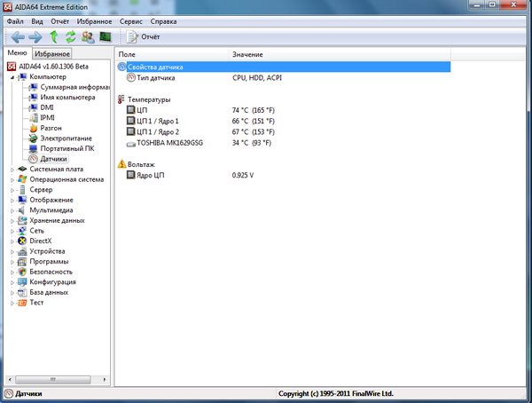Click the Разгон flame icon
Image resolution: width=532 pixels, height=403 pixels.
click(34, 128)
